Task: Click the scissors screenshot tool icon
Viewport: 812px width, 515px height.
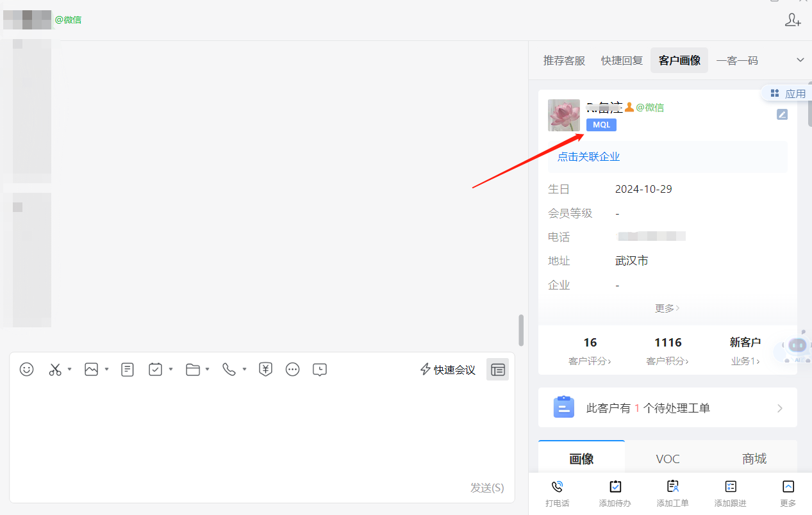Action: pos(55,370)
